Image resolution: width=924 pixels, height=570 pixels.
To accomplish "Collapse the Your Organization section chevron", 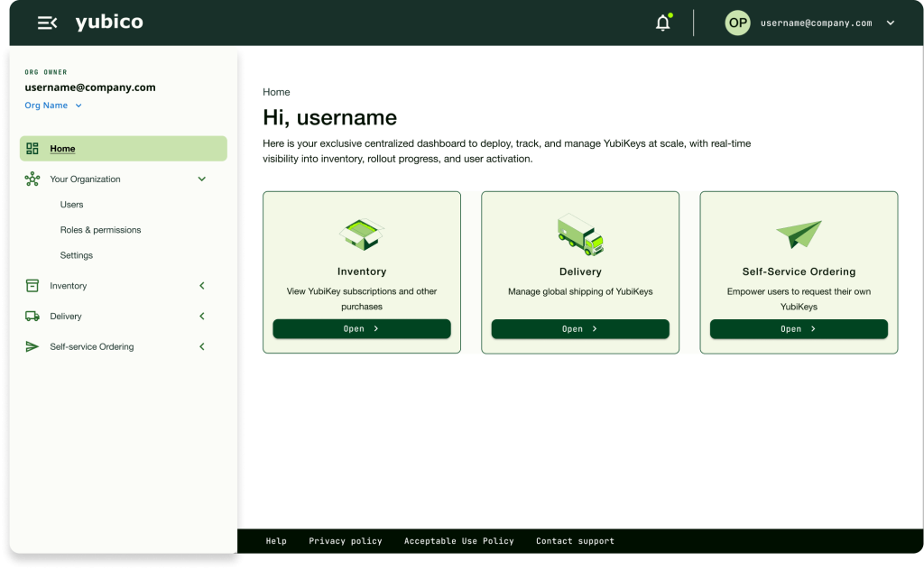I will pyautogui.click(x=202, y=179).
